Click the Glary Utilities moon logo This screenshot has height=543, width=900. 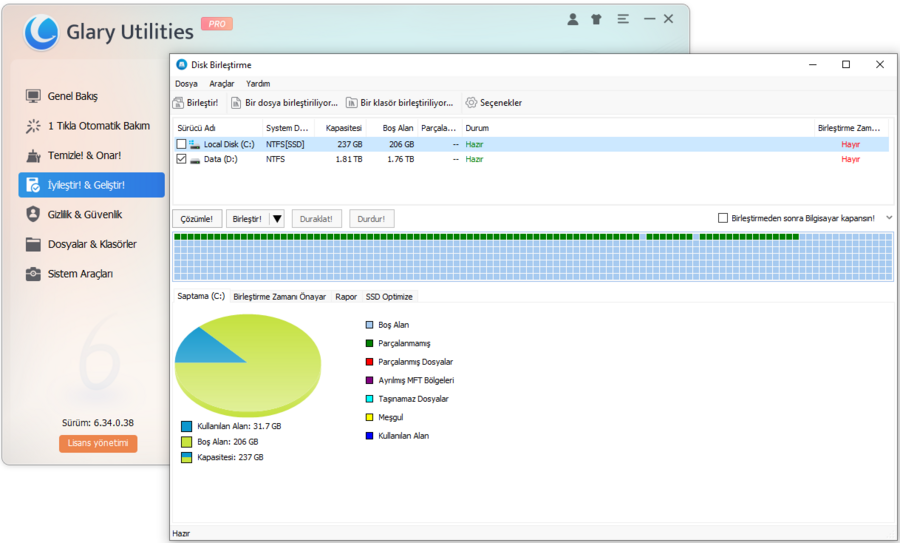point(41,32)
